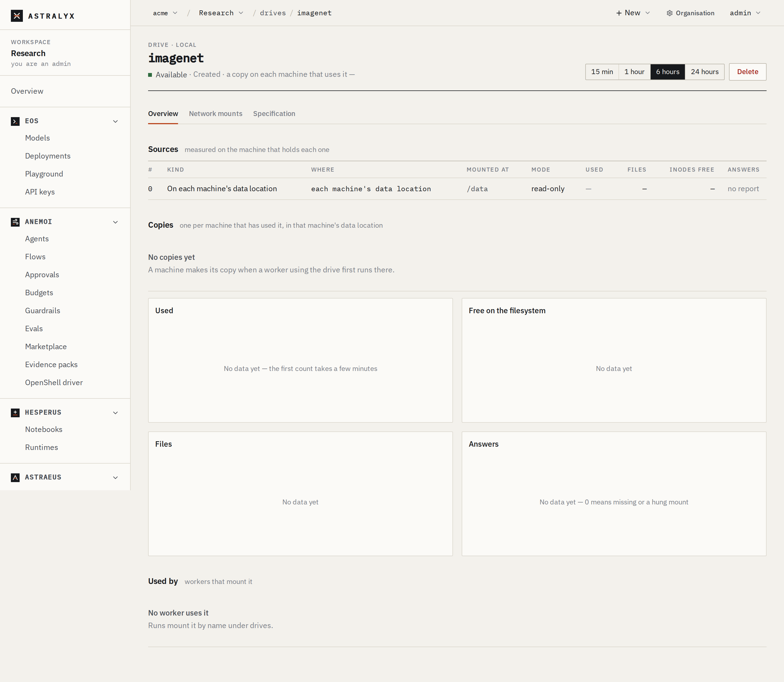Image resolution: width=784 pixels, height=682 pixels.
Task: Click the INODES FREE column header
Action: (x=692, y=170)
